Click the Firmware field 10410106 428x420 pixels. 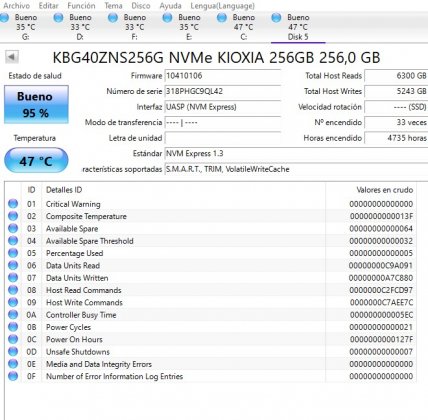pos(223,76)
